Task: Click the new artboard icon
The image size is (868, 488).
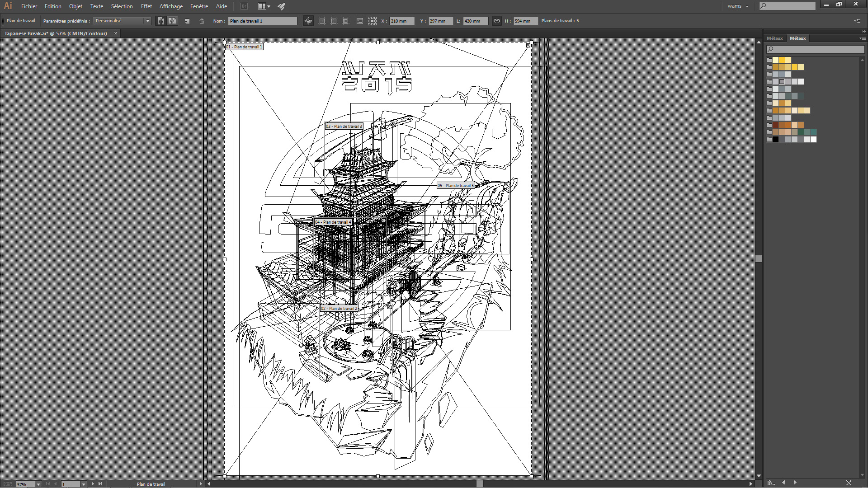Action: click(x=187, y=21)
